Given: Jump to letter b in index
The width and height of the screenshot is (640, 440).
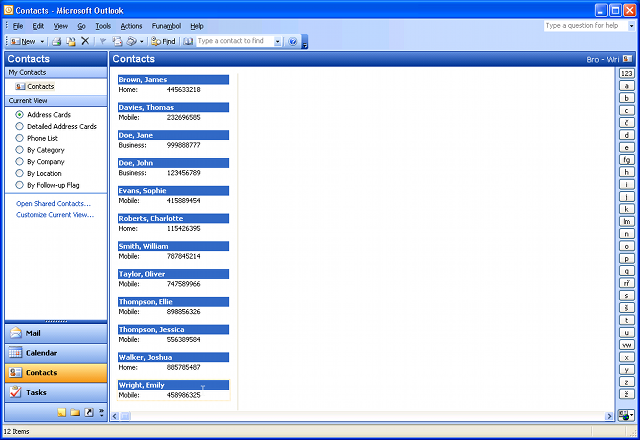Looking at the screenshot, I should coord(627,98).
